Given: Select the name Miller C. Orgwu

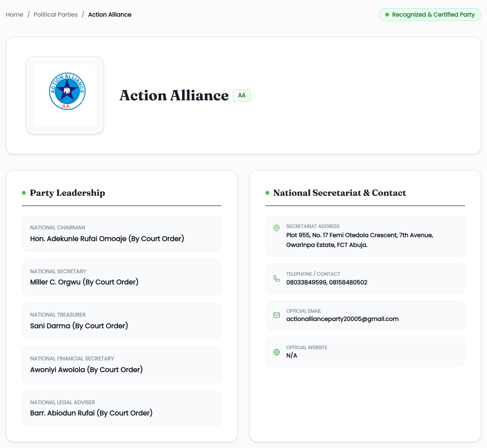Looking at the screenshot, I should click(55, 282).
